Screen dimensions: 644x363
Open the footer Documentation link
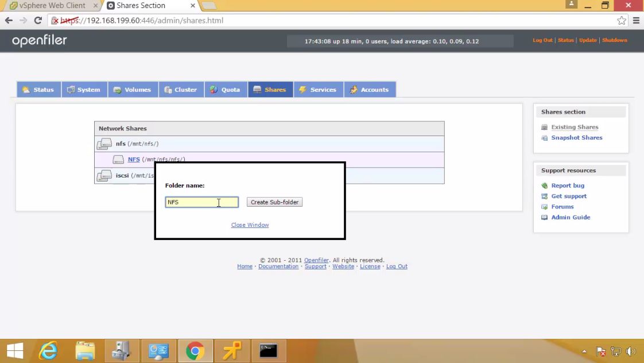click(x=278, y=267)
